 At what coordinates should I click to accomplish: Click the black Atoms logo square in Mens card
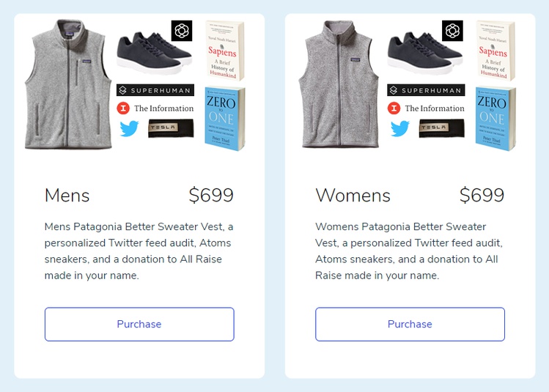coord(182,31)
